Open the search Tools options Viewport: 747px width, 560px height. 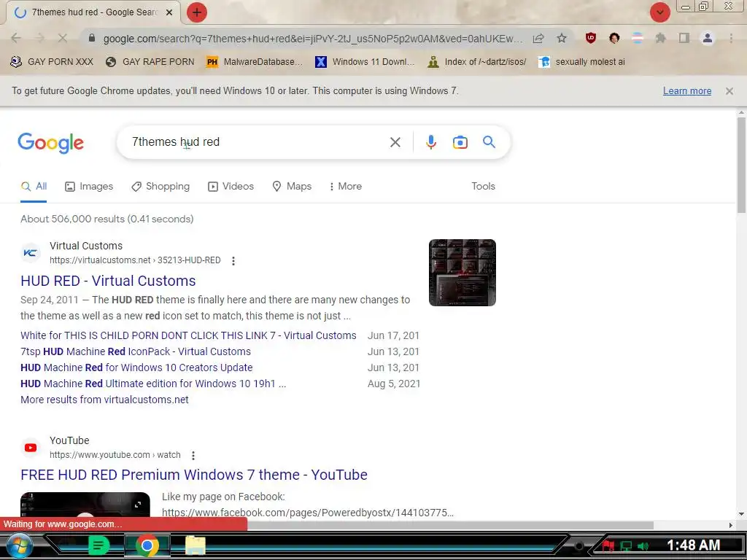(x=483, y=186)
